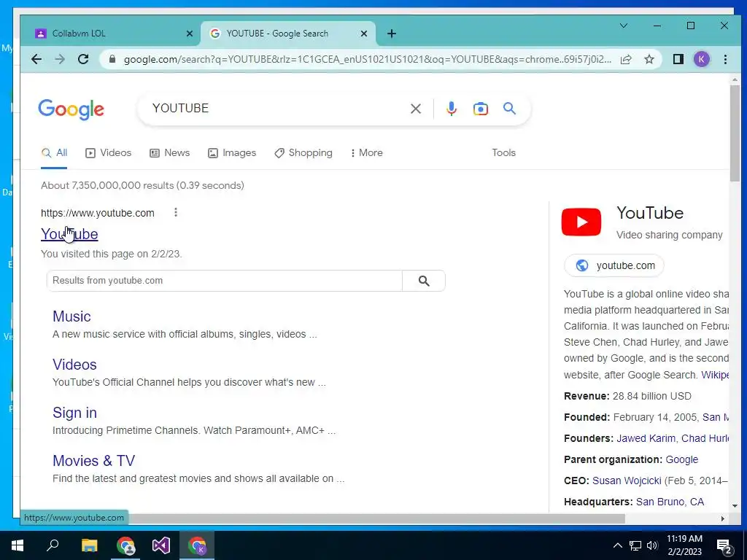Open Visual Studio from the taskbar
The width and height of the screenshot is (747, 560).
[x=161, y=545]
